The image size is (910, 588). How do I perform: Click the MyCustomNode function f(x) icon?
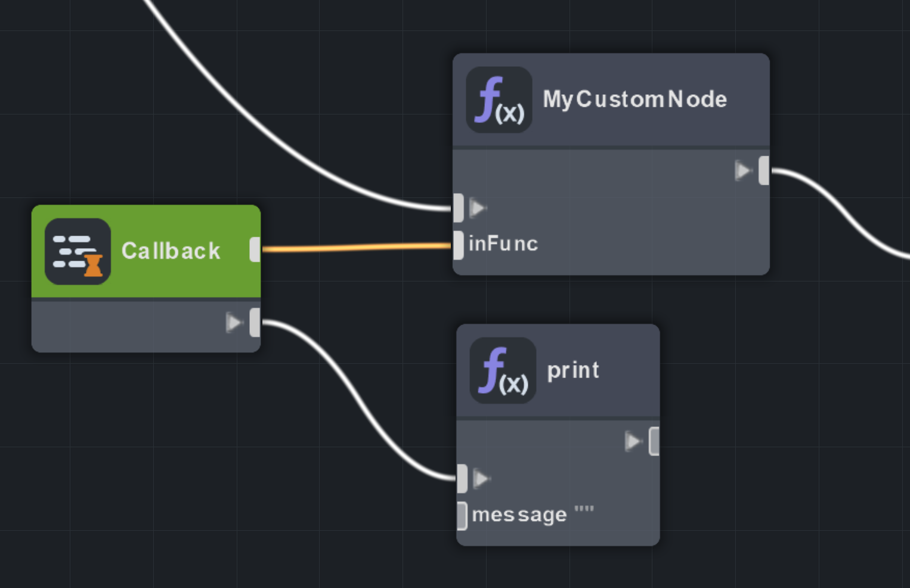click(499, 100)
